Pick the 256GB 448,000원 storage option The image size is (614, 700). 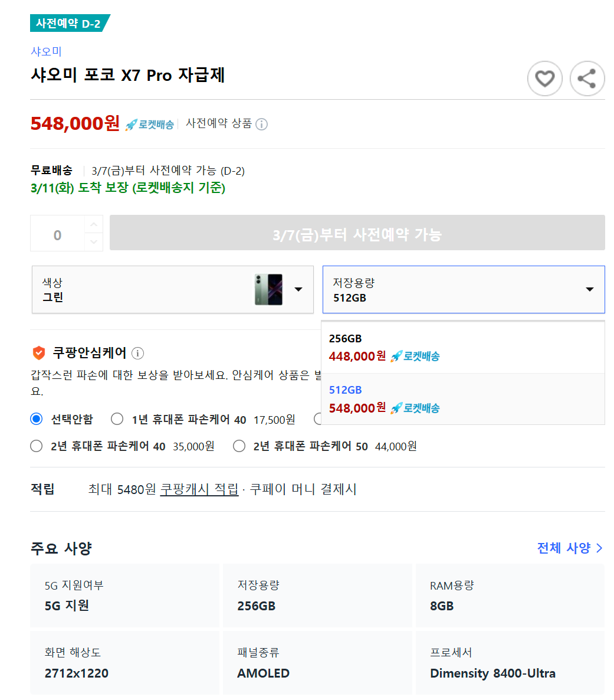click(x=463, y=347)
